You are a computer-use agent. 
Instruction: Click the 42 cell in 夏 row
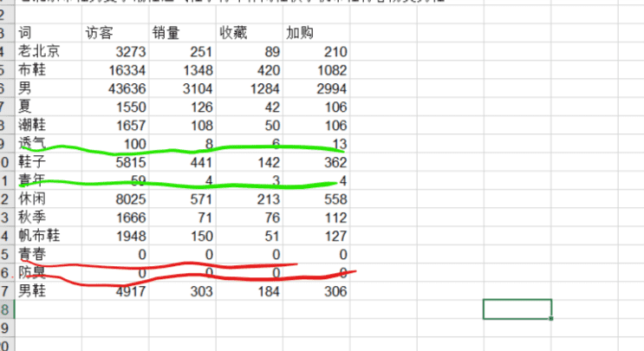click(250, 107)
